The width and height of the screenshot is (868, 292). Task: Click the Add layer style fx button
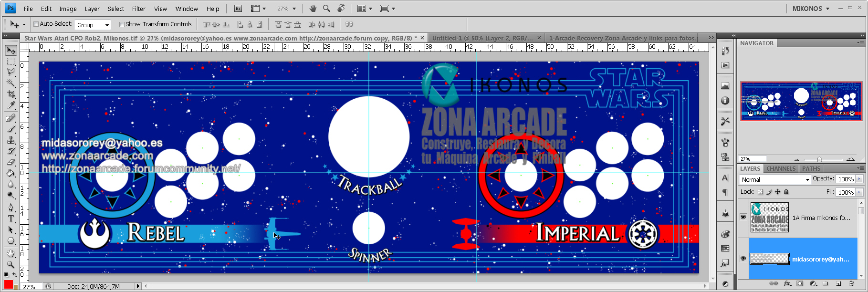point(787,283)
